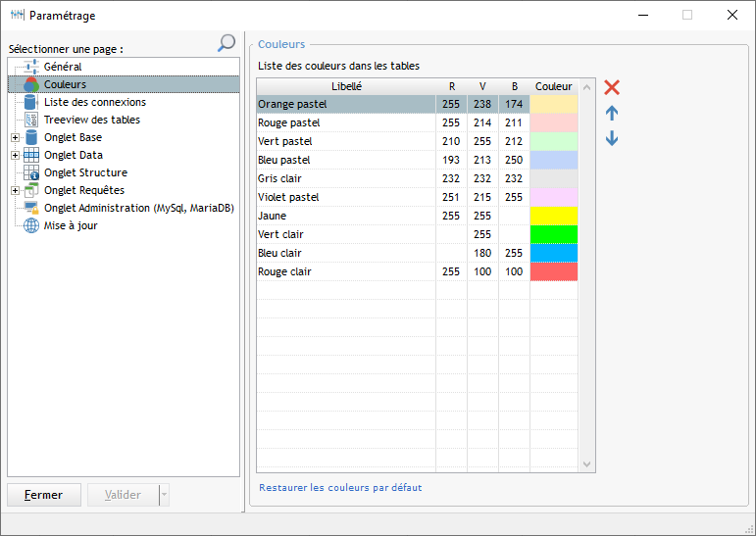
Task: Click the Onglet Administration lock icon
Action: (31, 208)
